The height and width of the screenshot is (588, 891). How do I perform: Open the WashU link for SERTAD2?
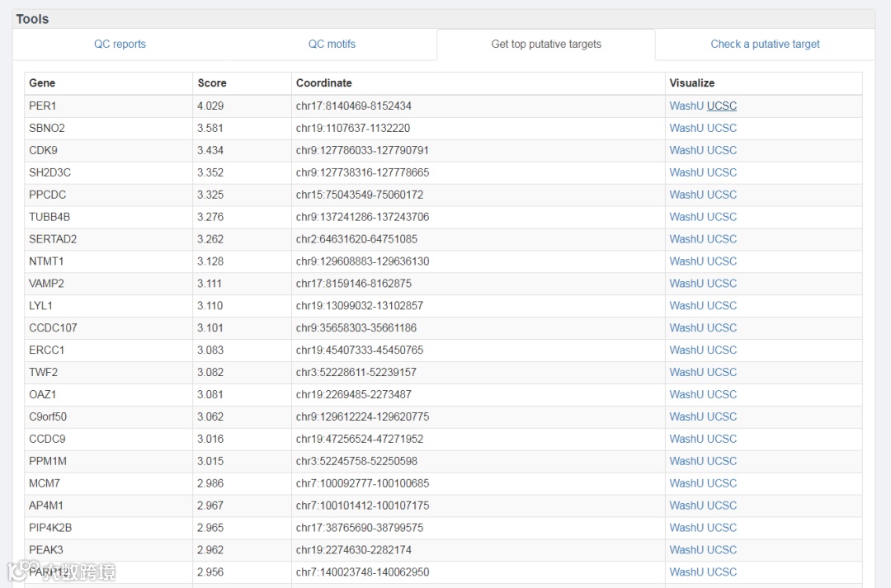[x=686, y=238]
